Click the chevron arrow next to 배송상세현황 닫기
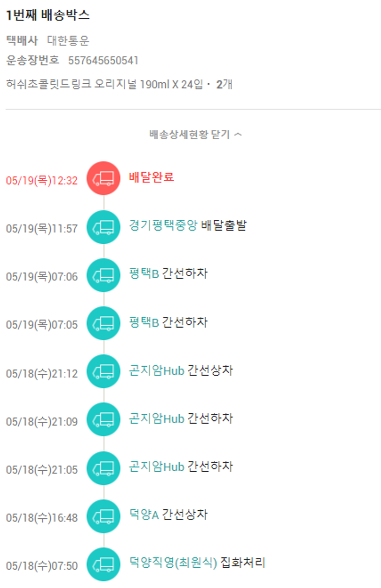This screenshot has height=588, width=381. tap(238, 135)
